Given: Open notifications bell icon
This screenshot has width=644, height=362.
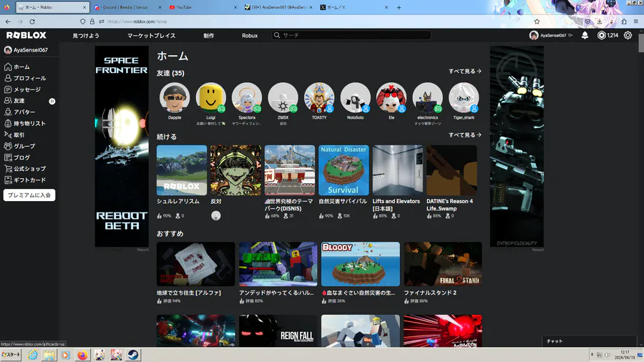Looking at the screenshot, I should click(x=585, y=35).
